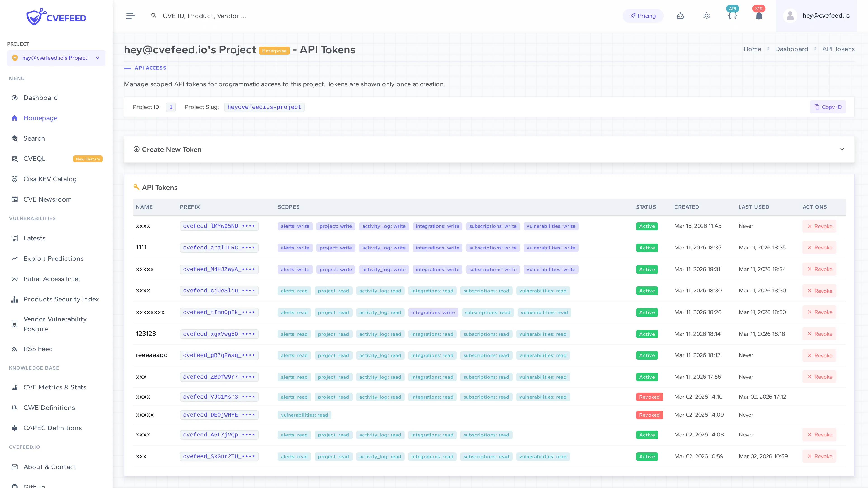The width and height of the screenshot is (868, 488).
Task: Switch to the Dashboard menu item
Action: click(40, 98)
